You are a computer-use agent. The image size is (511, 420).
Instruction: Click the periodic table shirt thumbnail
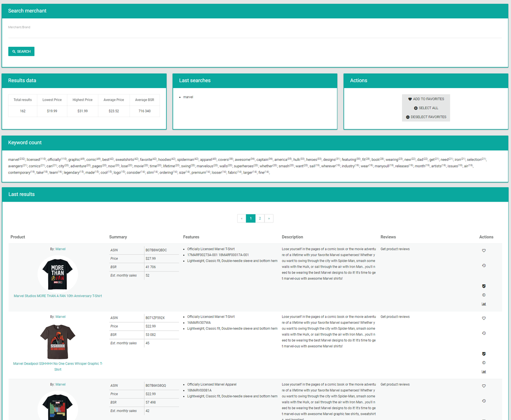(58, 406)
